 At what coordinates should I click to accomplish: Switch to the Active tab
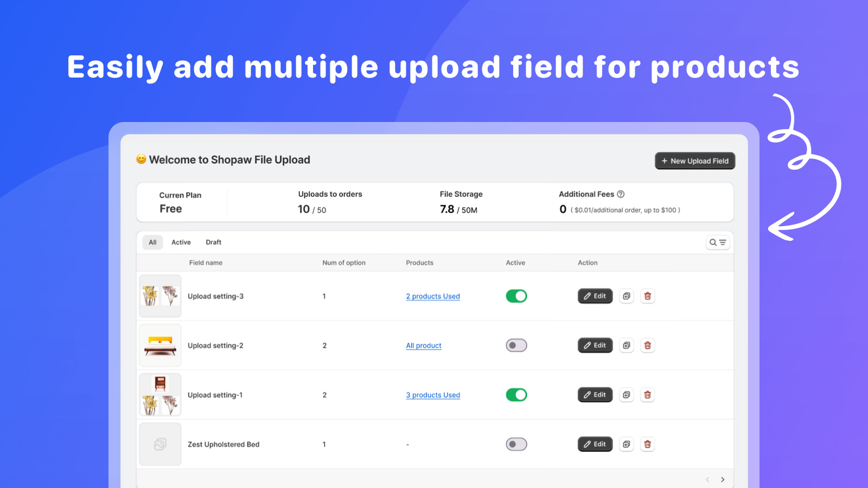(x=181, y=242)
